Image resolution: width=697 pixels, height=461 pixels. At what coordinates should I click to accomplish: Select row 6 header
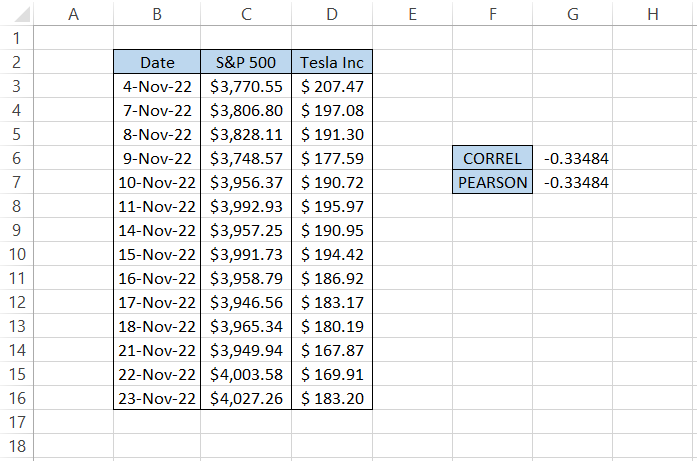click(16, 158)
